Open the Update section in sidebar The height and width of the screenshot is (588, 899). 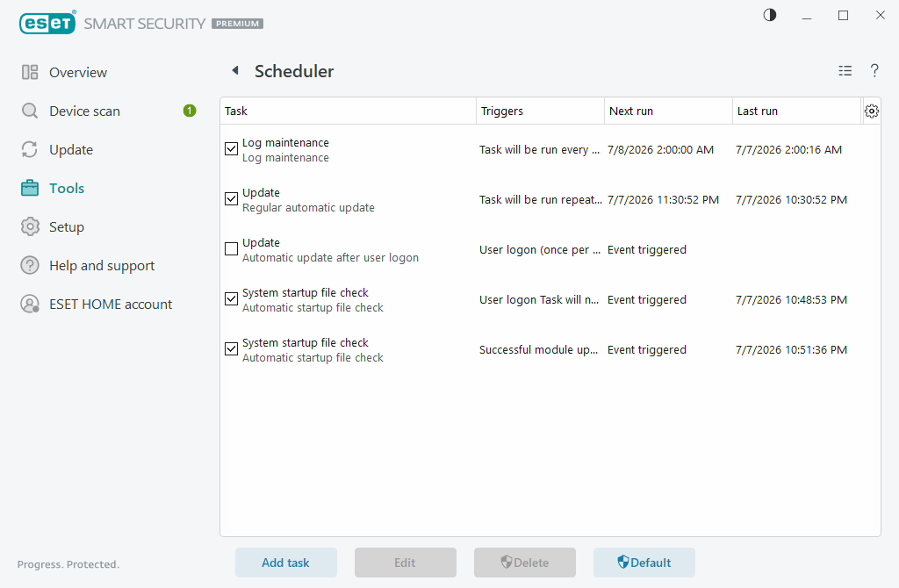click(x=71, y=150)
